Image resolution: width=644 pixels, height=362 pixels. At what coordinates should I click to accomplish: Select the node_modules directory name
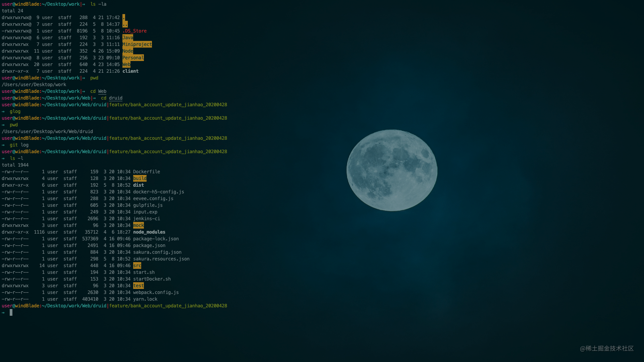point(149,232)
